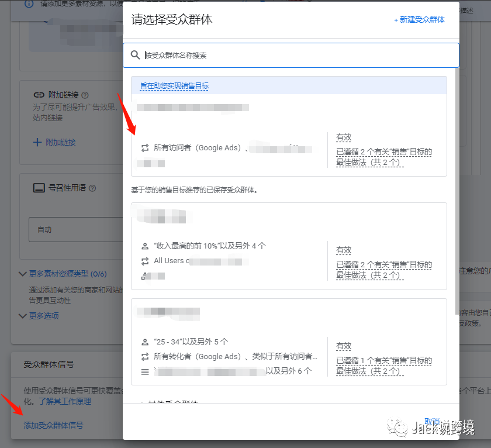Click the search magnifier icon
Image resolution: width=491 pixels, height=448 pixels.
(135, 55)
